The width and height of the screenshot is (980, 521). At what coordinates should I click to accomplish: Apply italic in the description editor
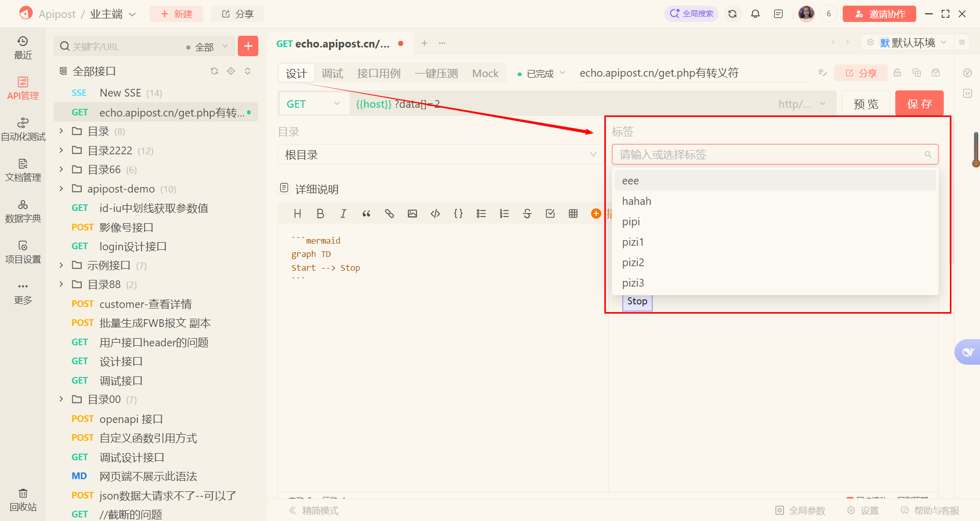344,214
